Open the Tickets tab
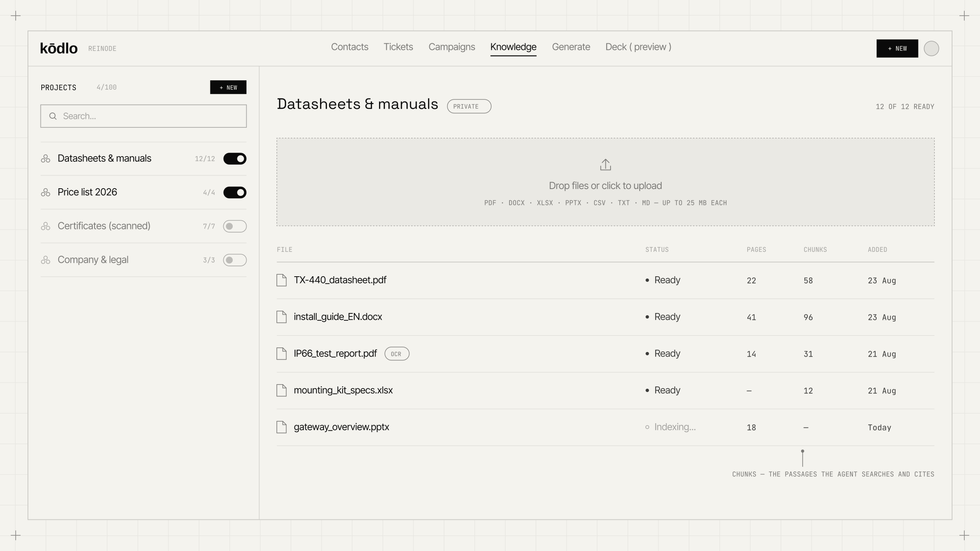980x551 pixels. pos(398,47)
